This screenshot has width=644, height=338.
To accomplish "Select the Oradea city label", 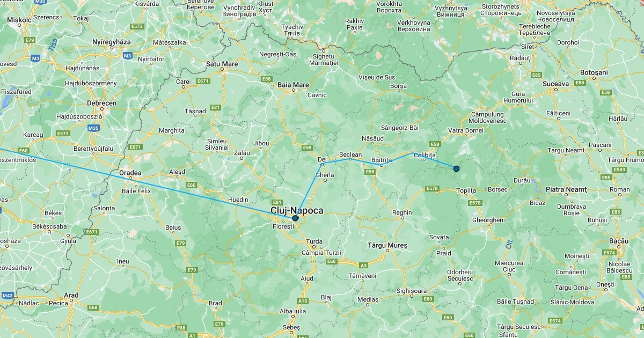I will pyautogui.click(x=130, y=173).
